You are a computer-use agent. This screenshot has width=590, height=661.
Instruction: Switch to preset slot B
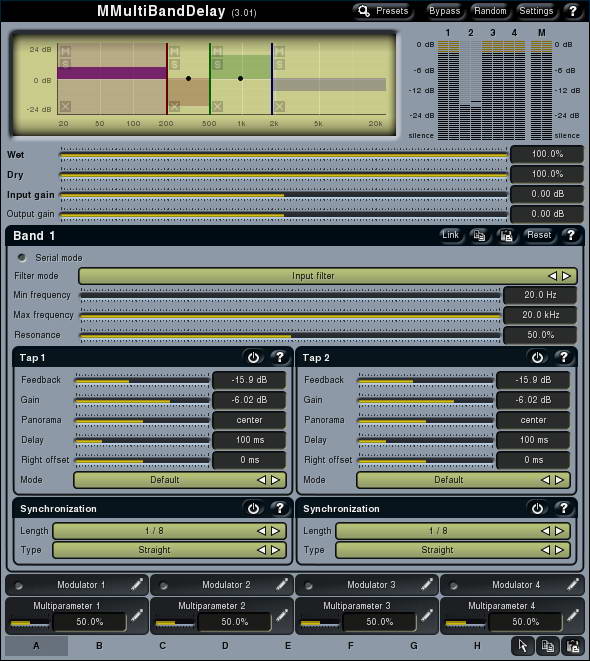coord(99,646)
